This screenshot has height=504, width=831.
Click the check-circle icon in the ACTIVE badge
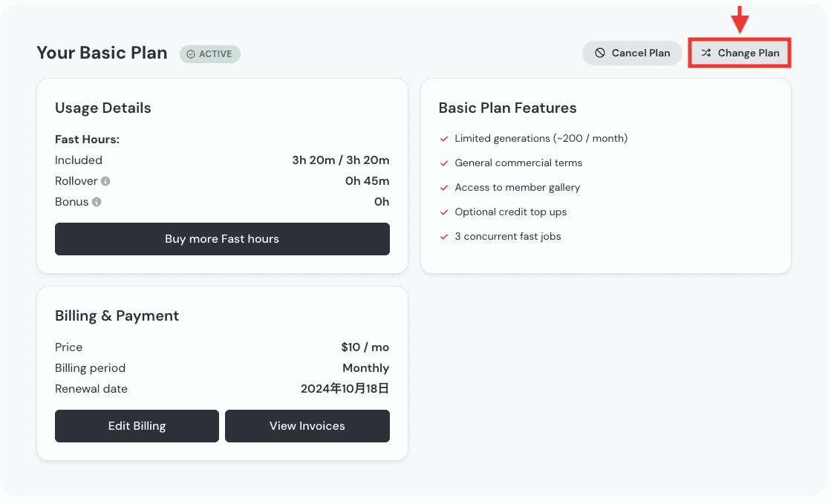coord(191,54)
